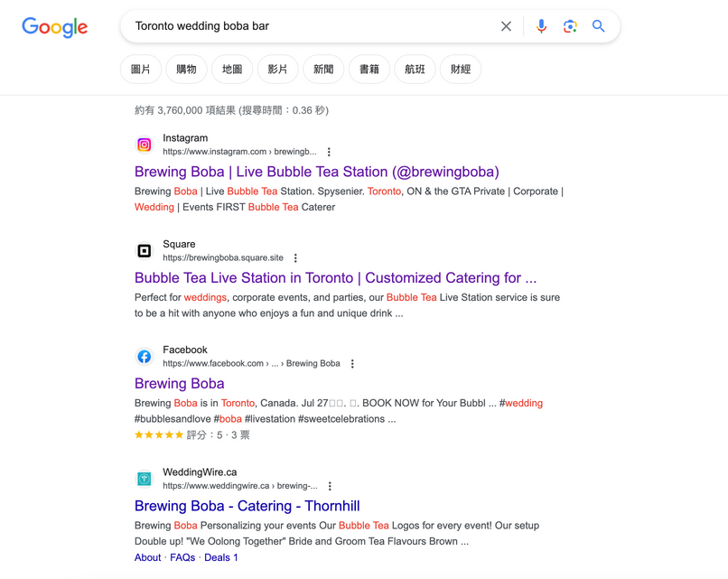Open more options for WeddingWire result
Image resolution: width=728 pixels, height=579 pixels.
point(330,486)
